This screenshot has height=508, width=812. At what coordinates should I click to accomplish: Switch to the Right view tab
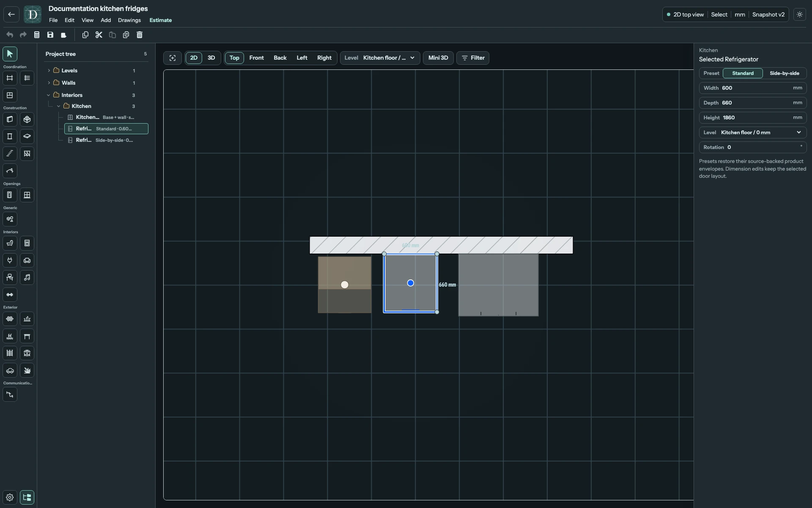[x=324, y=58]
